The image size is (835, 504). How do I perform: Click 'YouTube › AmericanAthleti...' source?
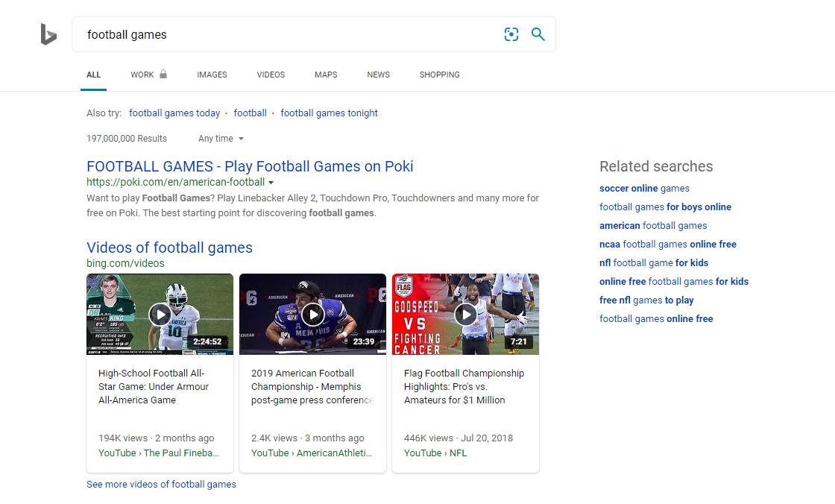coord(312,453)
